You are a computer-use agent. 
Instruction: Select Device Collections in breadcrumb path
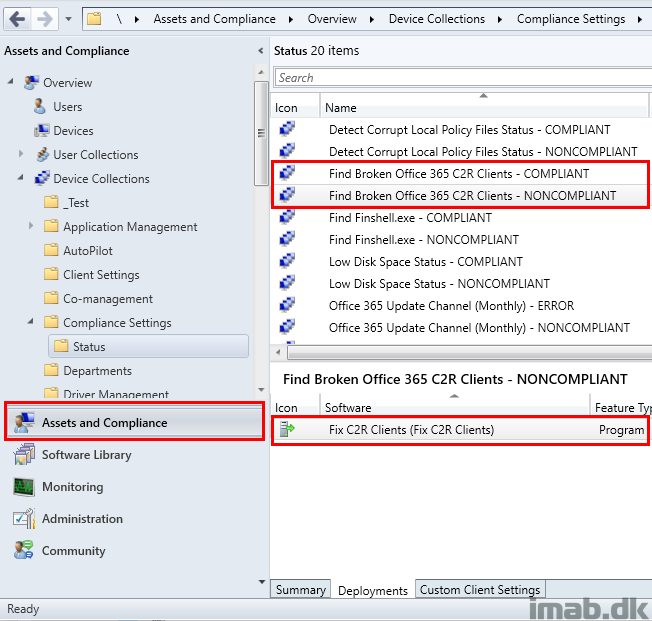[x=437, y=19]
